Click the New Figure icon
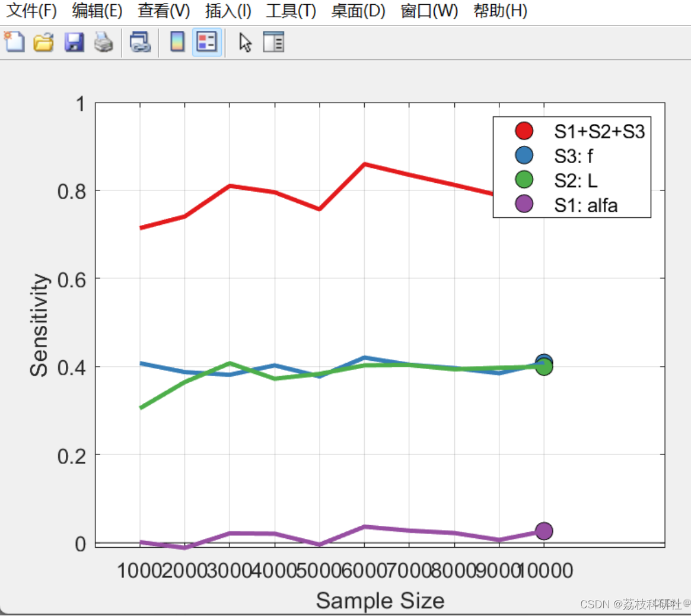 pos(15,42)
